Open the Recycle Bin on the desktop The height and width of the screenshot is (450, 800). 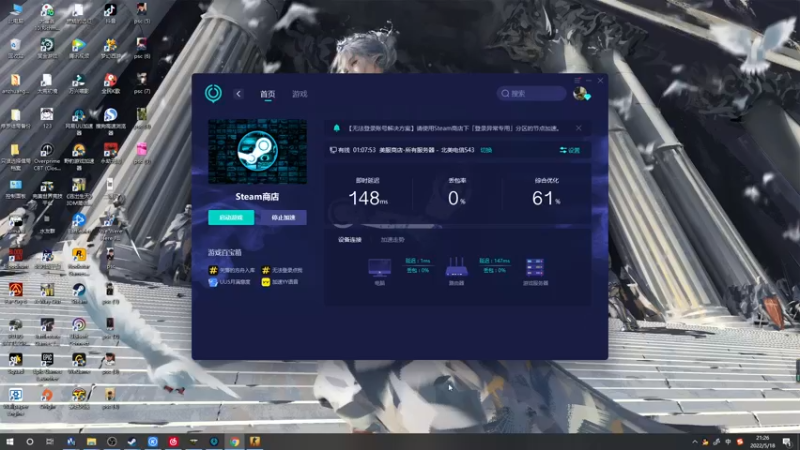[15, 48]
